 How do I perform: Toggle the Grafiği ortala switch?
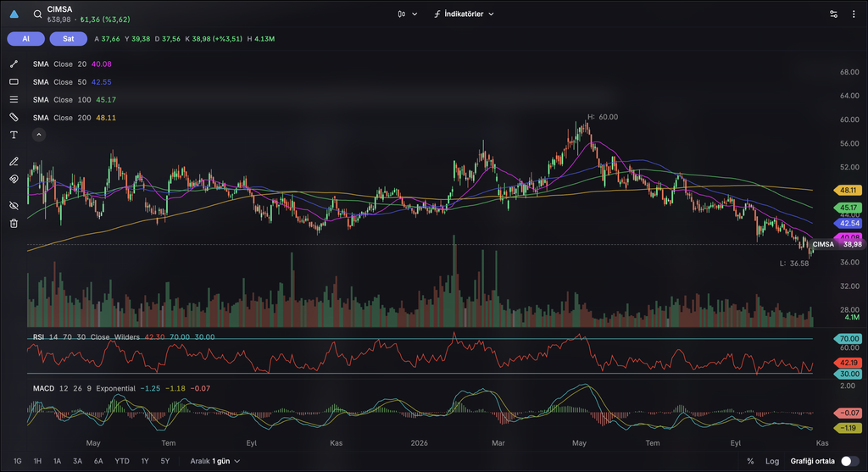849,461
